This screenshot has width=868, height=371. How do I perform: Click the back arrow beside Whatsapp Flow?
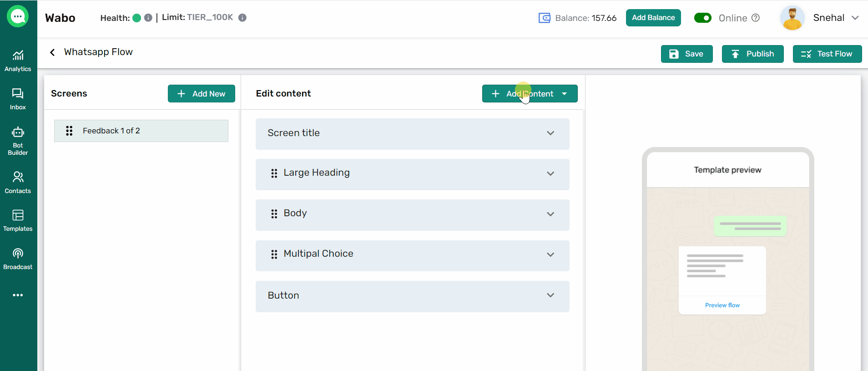pos(53,52)
